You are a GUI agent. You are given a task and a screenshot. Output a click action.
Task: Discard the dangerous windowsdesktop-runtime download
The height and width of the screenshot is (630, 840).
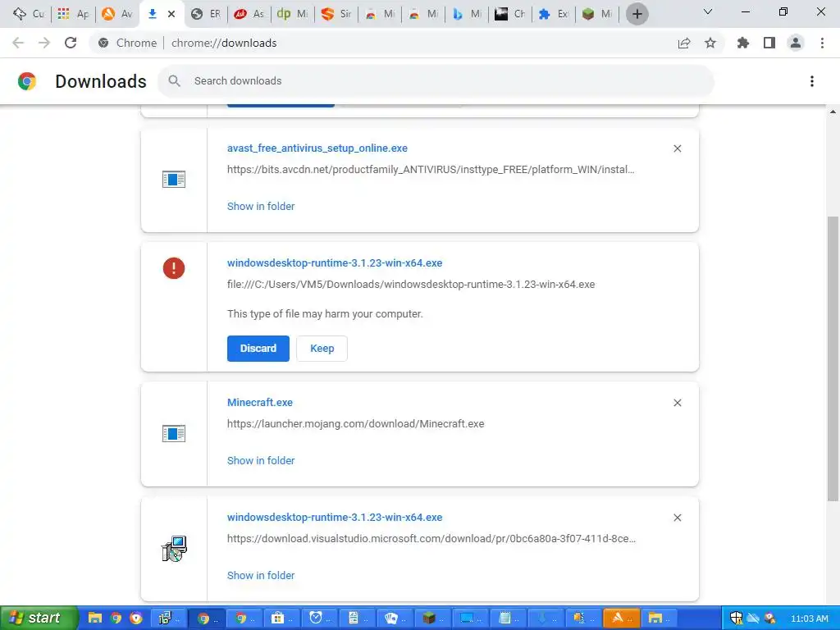[x=258, y=349]
